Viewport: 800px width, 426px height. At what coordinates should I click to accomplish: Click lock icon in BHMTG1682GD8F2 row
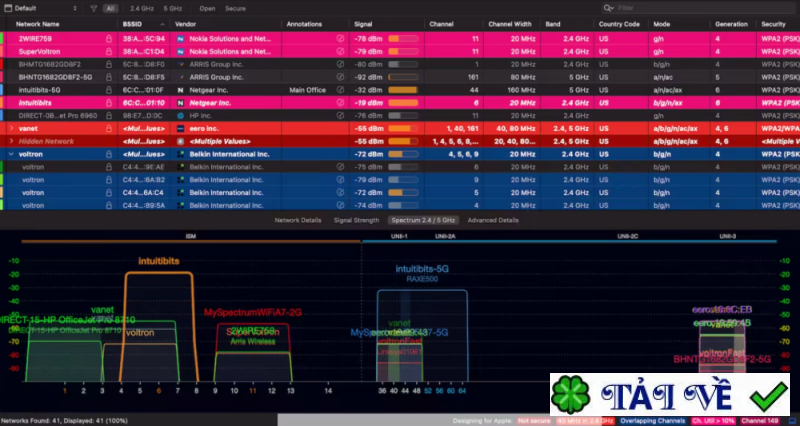tap(109, 64)
